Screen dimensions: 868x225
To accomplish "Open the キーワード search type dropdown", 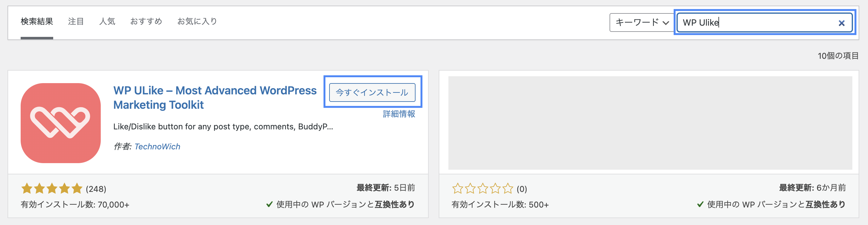I will 641,22.
